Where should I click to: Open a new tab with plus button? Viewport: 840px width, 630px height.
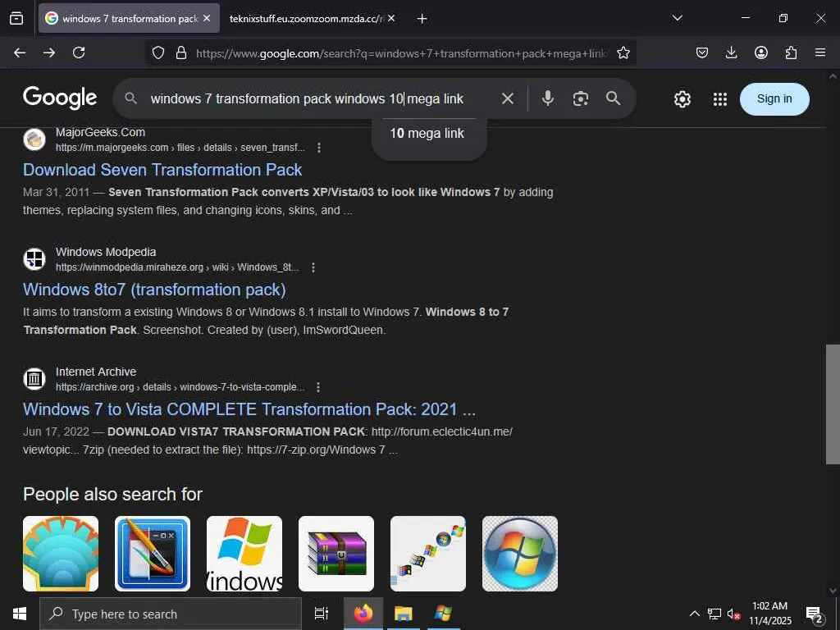[x=422, y=18]
